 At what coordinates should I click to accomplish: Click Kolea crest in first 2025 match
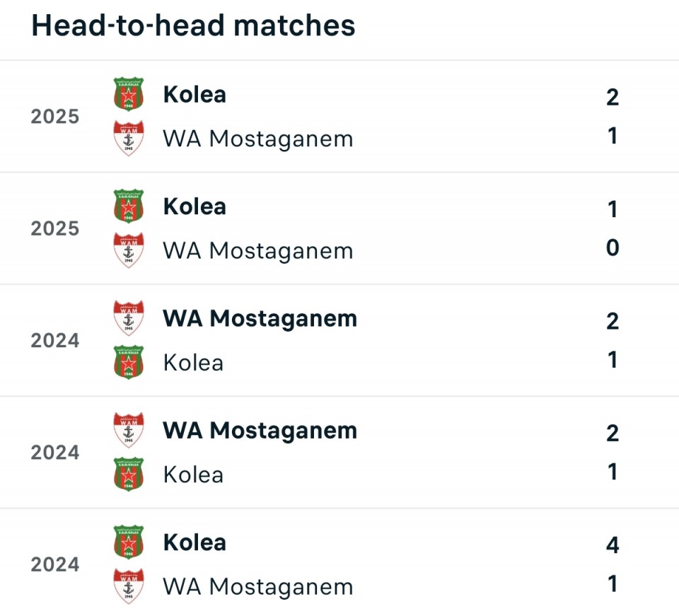click(x=129, y=95)
